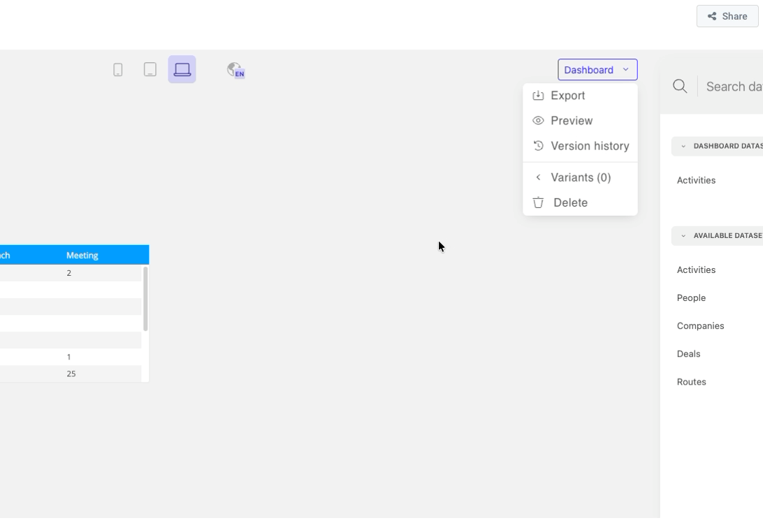Click the Version history clock icon
Screen dimensions: 763x532
pyautogui.click(x=538, y=145)
